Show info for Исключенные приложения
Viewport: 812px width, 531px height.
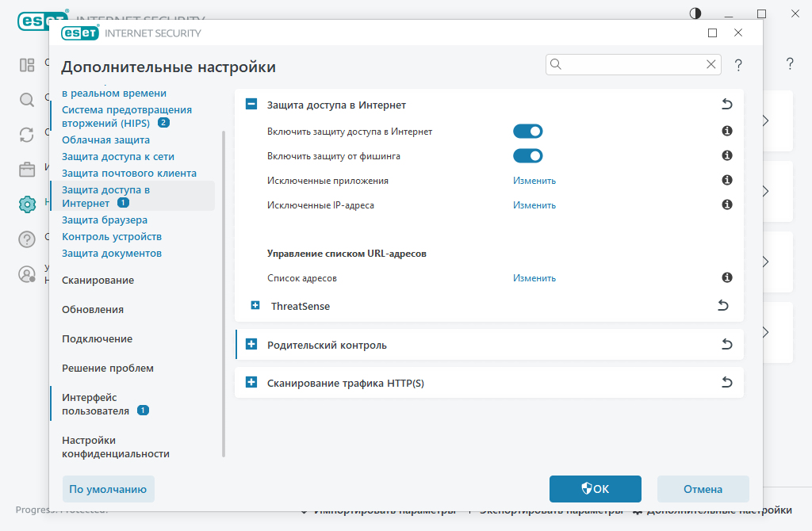(727, 180)
